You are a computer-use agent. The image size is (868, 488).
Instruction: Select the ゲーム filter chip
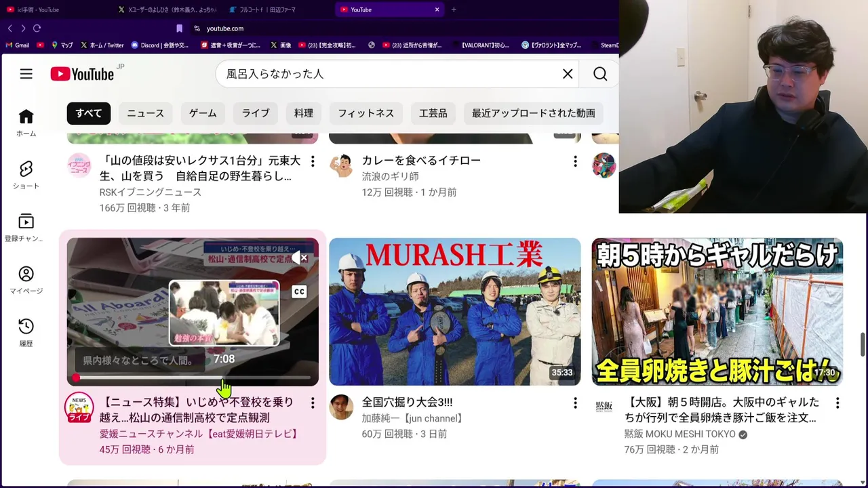click(203, 113)
